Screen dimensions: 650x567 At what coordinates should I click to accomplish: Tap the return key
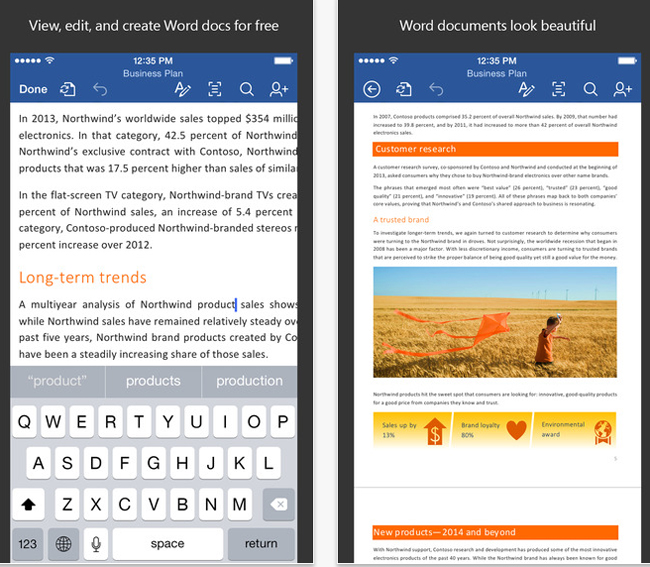click(261, 544)
